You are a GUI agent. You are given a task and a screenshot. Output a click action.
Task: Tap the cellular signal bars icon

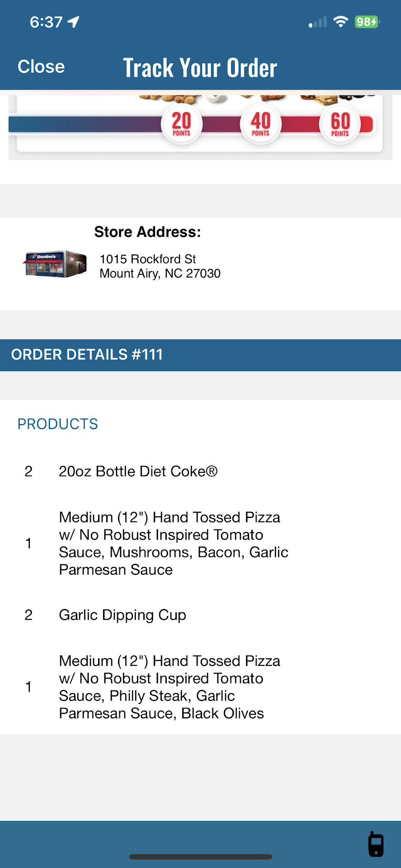click(x=318, y=22)
